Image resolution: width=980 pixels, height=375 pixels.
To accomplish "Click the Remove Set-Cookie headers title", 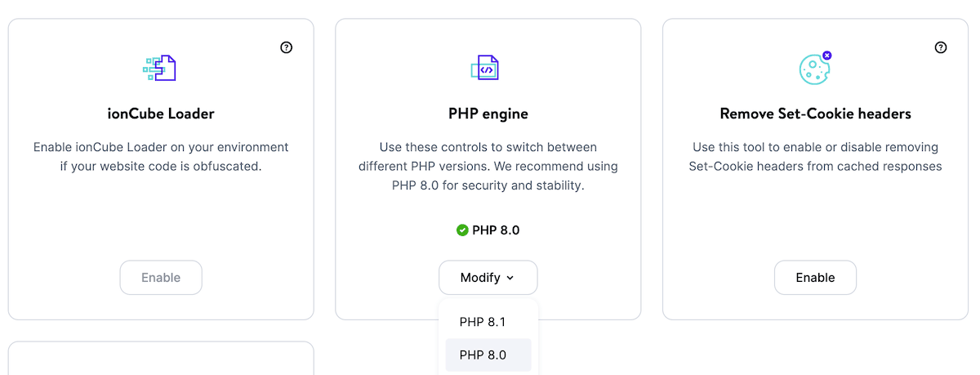I will (815, 114).
